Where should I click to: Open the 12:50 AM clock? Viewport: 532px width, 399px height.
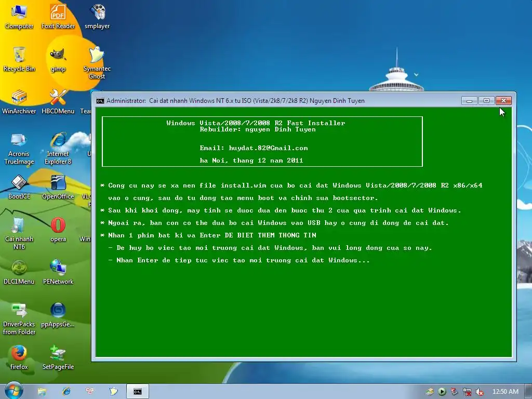505,392
